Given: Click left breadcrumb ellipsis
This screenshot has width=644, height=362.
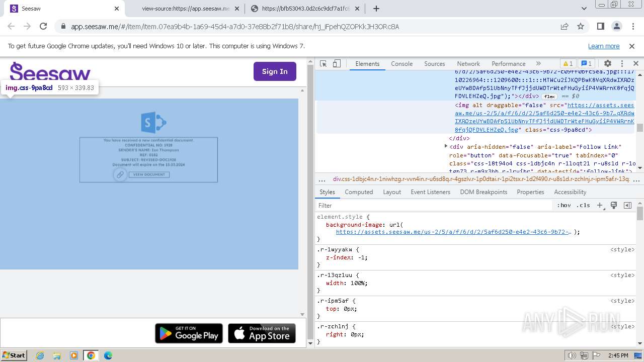Looking at the screenshot, I should point(321,179).
